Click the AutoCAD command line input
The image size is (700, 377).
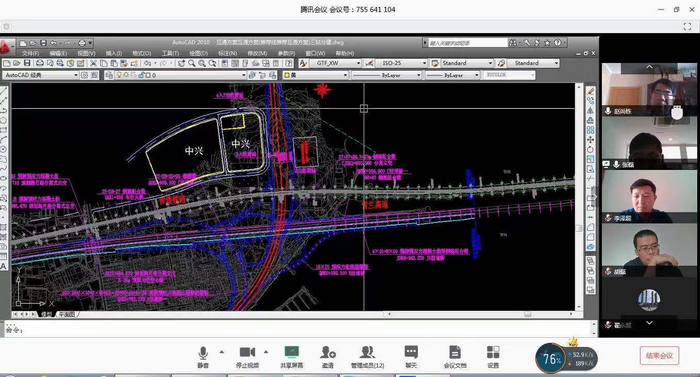tap(297, 330)
